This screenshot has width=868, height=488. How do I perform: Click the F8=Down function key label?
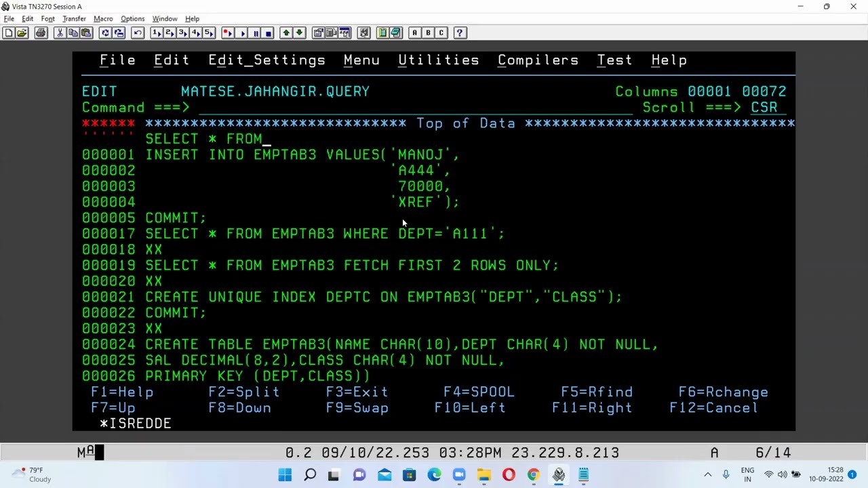tap(239, 408)
